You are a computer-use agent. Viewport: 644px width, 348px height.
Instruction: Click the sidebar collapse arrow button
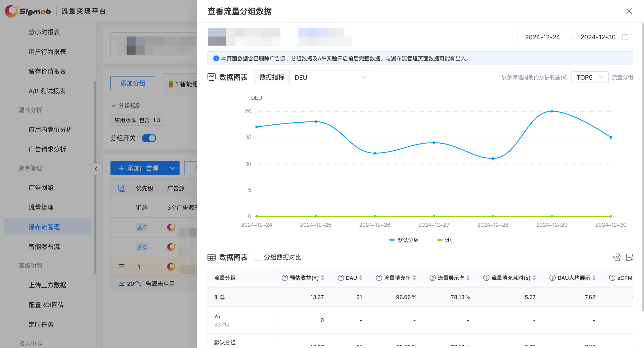pos(96,169)
